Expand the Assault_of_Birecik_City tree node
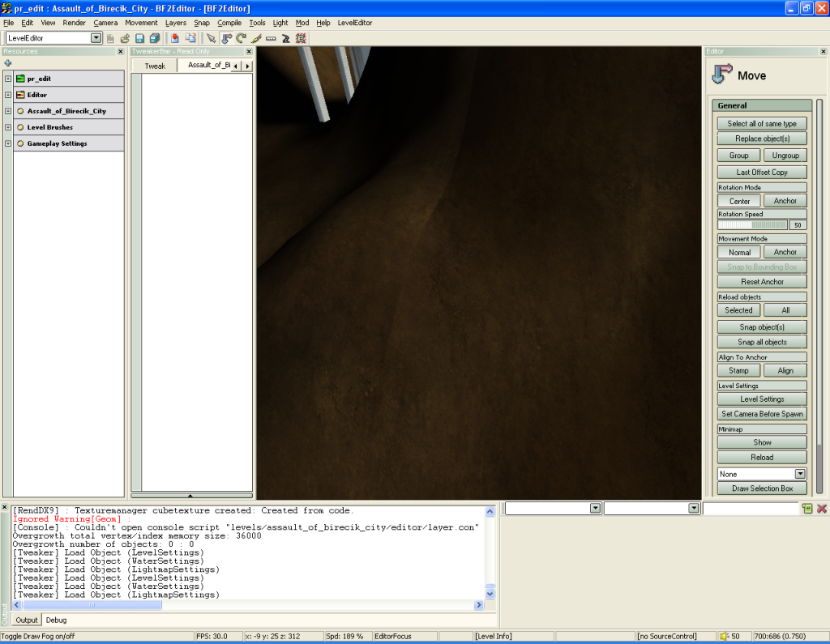This screenshot has width=830, height=644. tap(8, 111)
